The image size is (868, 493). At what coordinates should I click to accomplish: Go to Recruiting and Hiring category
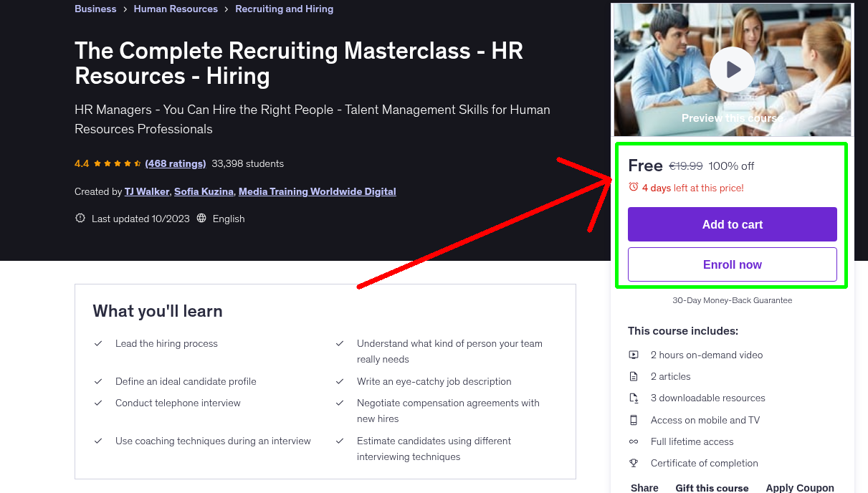284,9
